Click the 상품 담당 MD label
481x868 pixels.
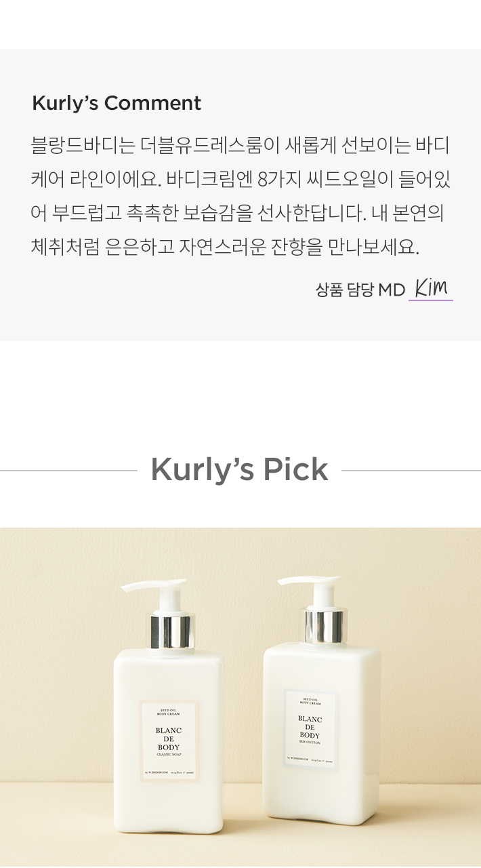360,290
